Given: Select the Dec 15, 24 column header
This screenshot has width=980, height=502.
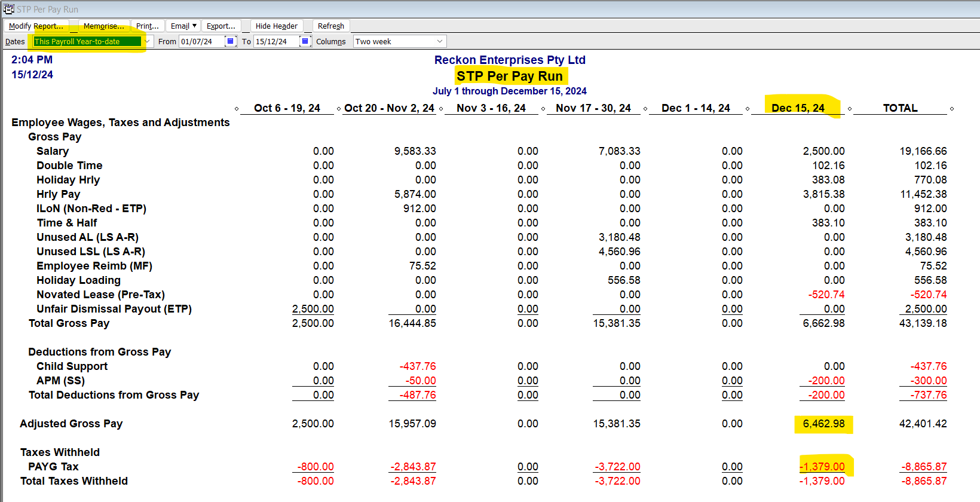Looking at the screenshot, I should point(798,108).
